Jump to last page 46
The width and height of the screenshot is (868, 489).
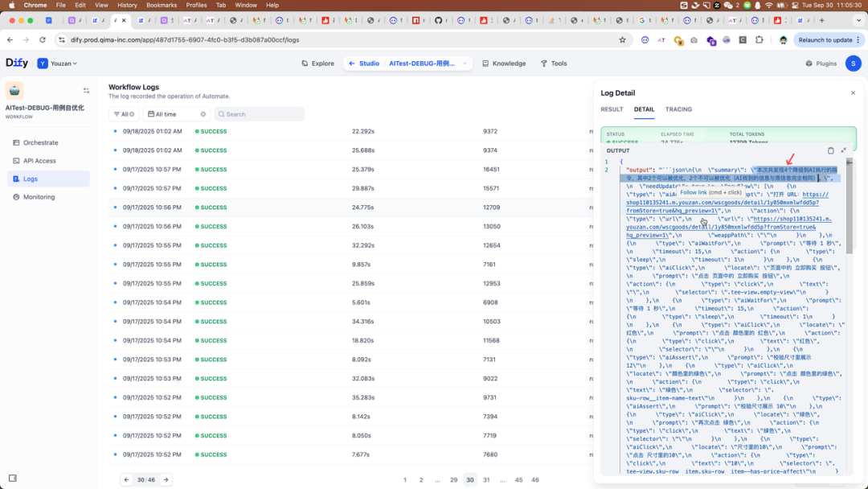coord(534,479)
